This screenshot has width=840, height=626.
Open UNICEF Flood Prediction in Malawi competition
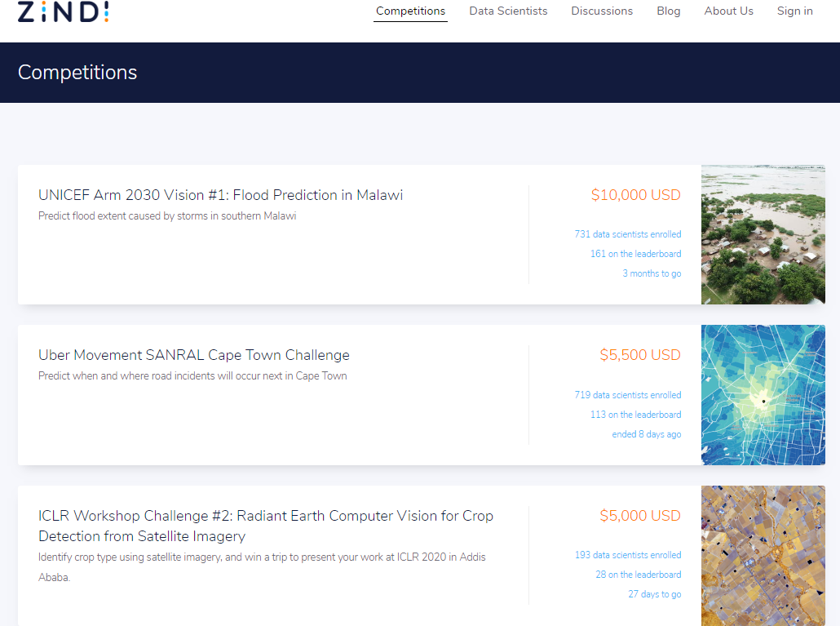click(220, 195)
